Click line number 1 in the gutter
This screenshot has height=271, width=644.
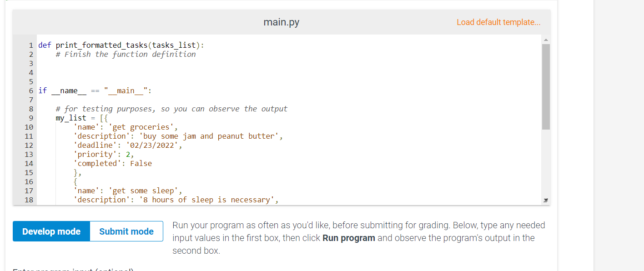[30, 45]
